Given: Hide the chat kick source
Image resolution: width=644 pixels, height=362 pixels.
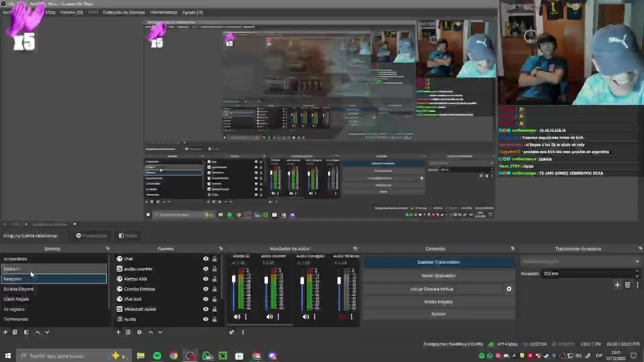Looking at the screenshot, I should click(205, 299).
